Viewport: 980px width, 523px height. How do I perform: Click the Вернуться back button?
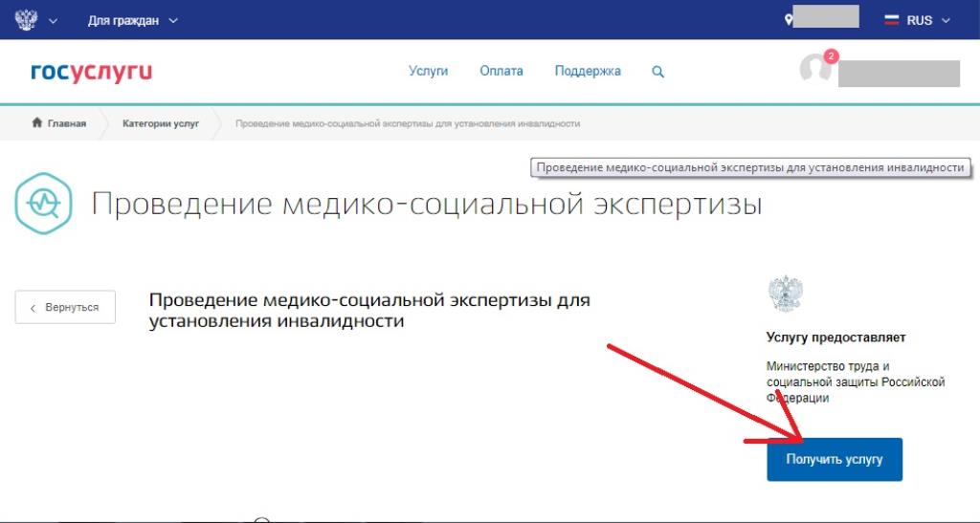point(65,307)
